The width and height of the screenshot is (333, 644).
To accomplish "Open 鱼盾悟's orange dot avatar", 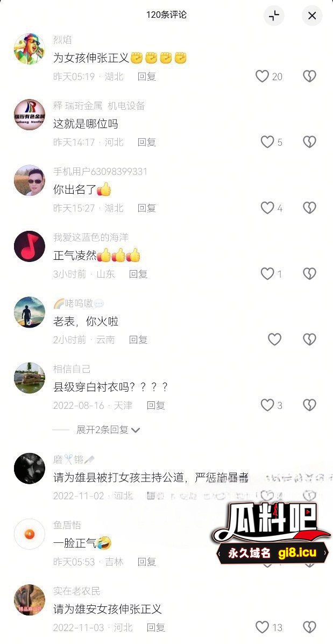I will point(30,534).
